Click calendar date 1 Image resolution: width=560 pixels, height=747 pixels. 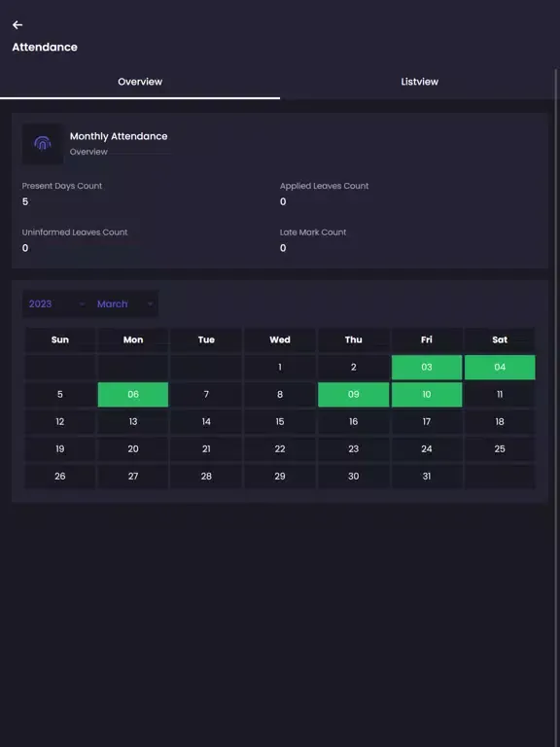280,368
